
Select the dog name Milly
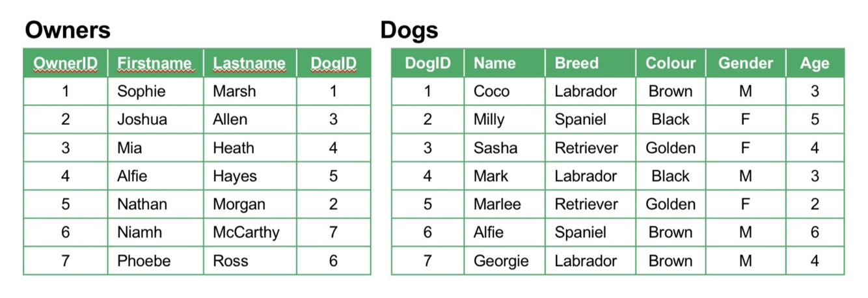click(x=504, y=120)
